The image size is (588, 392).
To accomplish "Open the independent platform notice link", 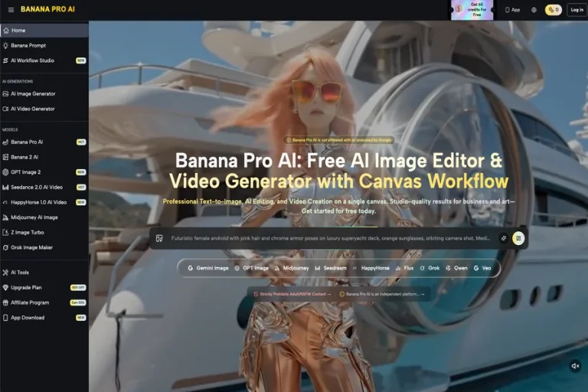I will (x=382, y=294).
